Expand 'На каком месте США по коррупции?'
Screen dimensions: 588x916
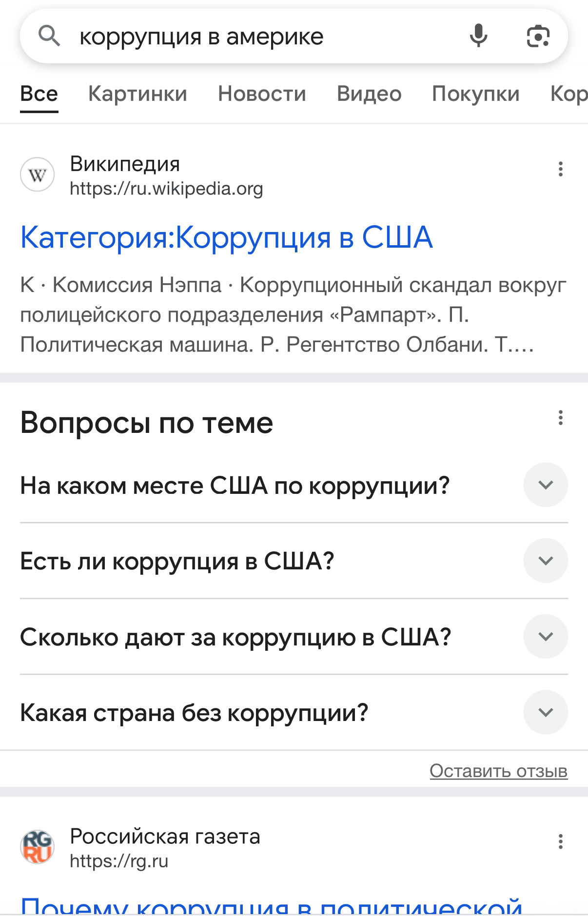[545, 485]
